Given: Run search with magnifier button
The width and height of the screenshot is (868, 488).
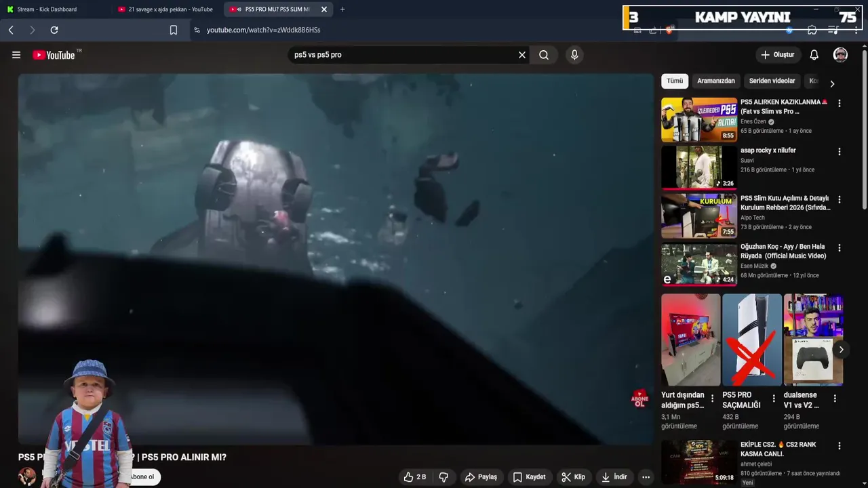Looking at the screenshot, I should 544,55.
